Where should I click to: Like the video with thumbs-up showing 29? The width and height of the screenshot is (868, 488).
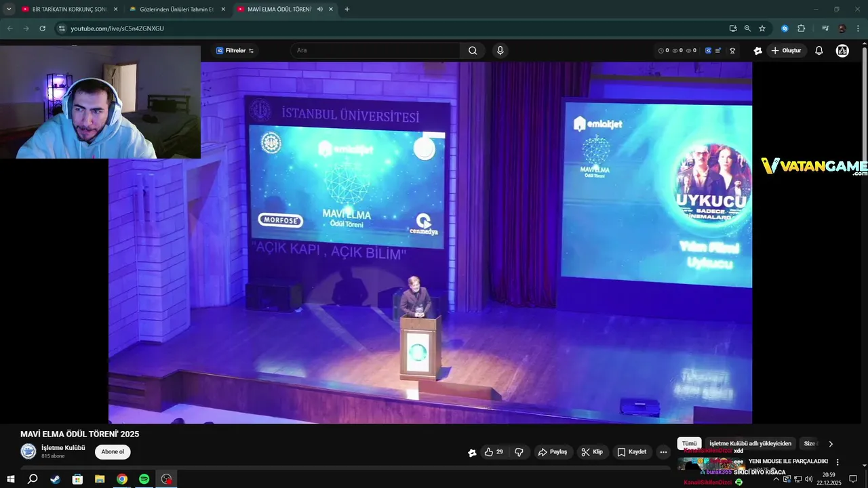click(494, 452)
